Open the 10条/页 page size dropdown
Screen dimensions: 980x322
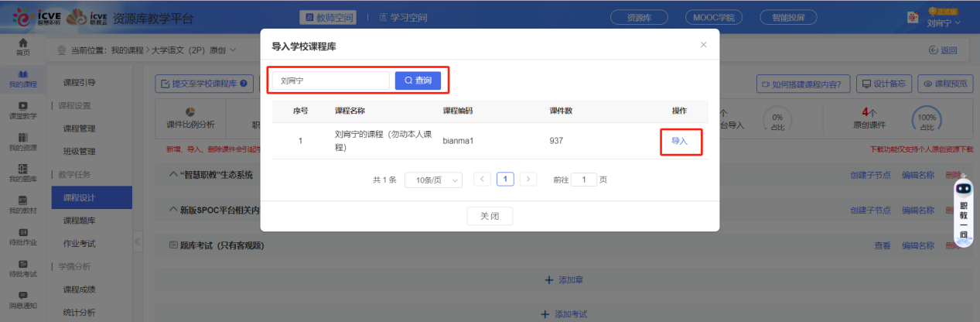point(433,180)
